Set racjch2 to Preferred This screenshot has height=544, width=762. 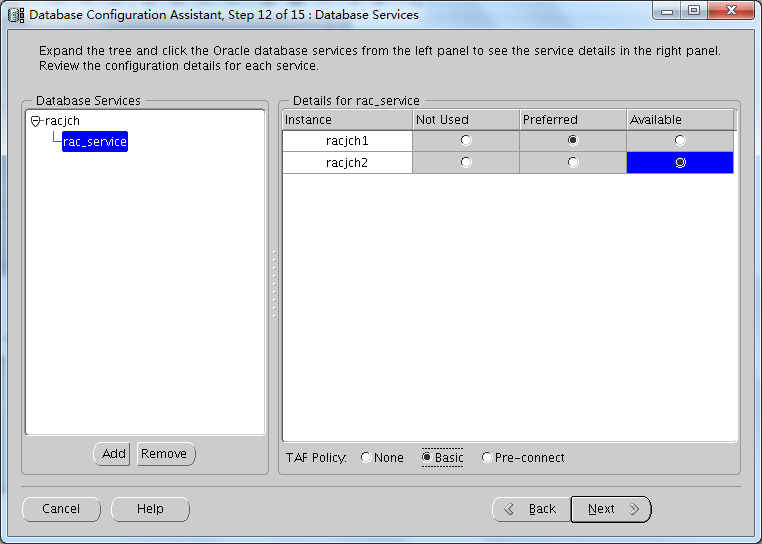coord(573,162)
